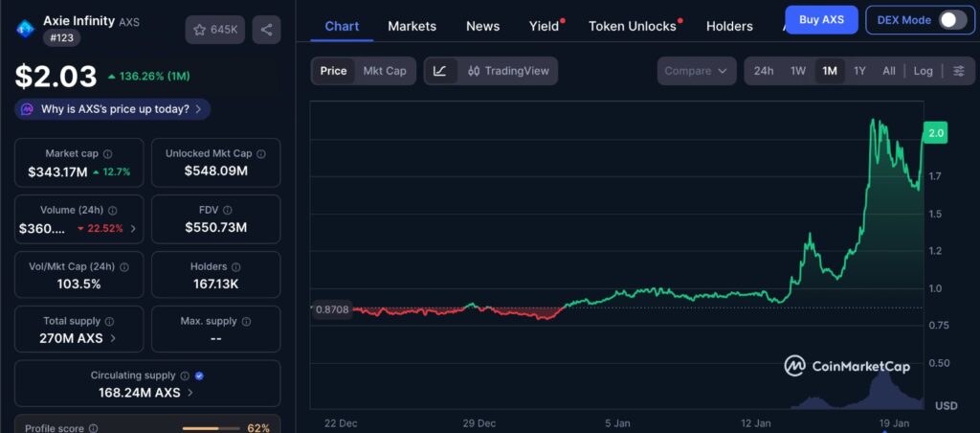The image size is (980, 433).
Task: Click Circulating supply info icon
Action: coord(185,376)
